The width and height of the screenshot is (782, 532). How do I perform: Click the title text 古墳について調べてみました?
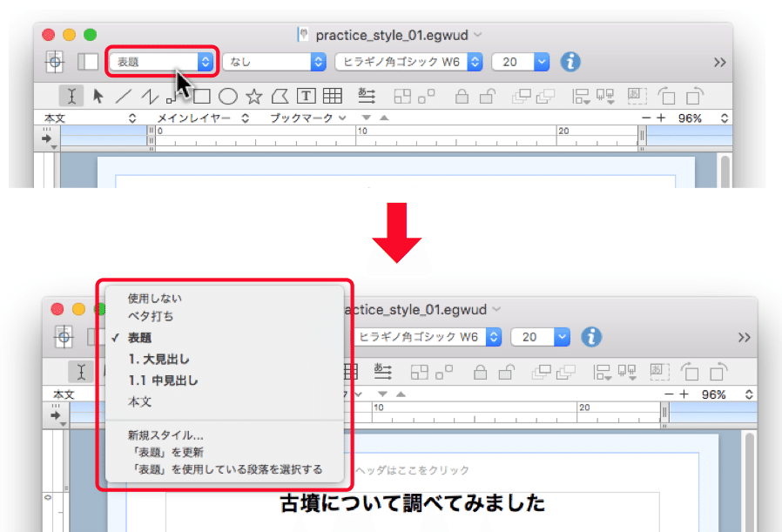(x=413, y=503)
